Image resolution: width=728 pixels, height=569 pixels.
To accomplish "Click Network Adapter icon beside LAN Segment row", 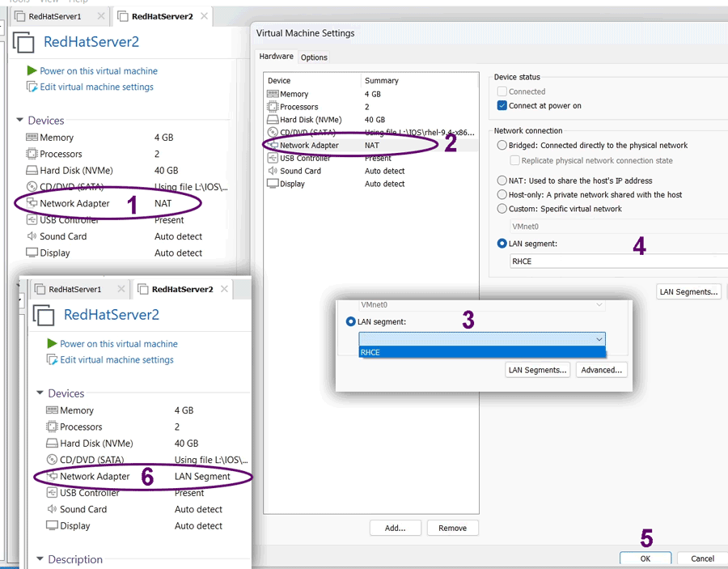I will tap(52, 476).
